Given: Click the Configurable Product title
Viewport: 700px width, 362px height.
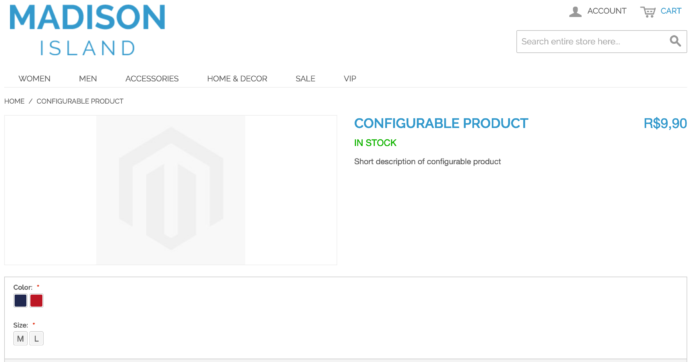Looking at the screenshot, I should tap(441, 123).
